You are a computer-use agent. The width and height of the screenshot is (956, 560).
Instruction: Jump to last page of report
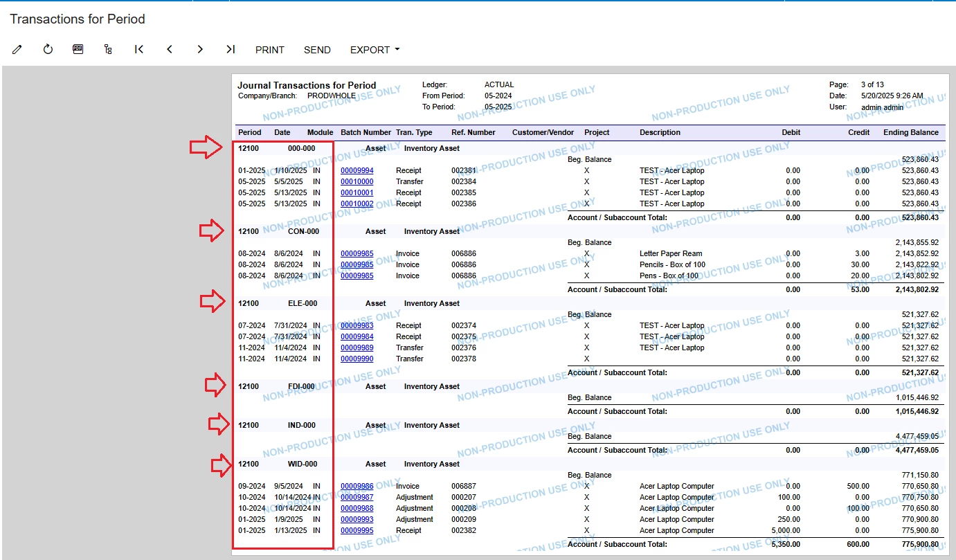pyautogui.click(x=231, y=50)
